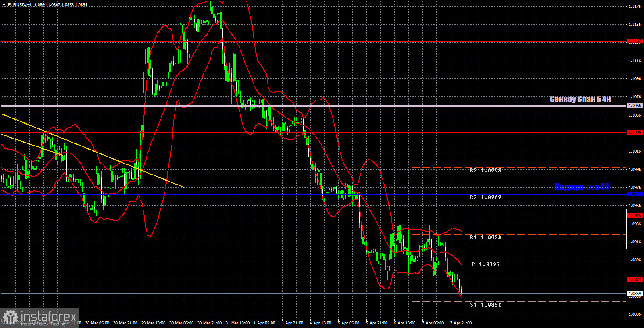Select the R1 1.0924 pivot label
This screenshot has width=644, height=328.
485,237
